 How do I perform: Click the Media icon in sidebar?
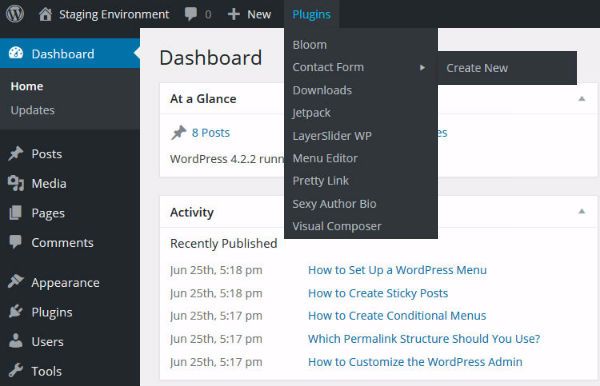point(16,183)
